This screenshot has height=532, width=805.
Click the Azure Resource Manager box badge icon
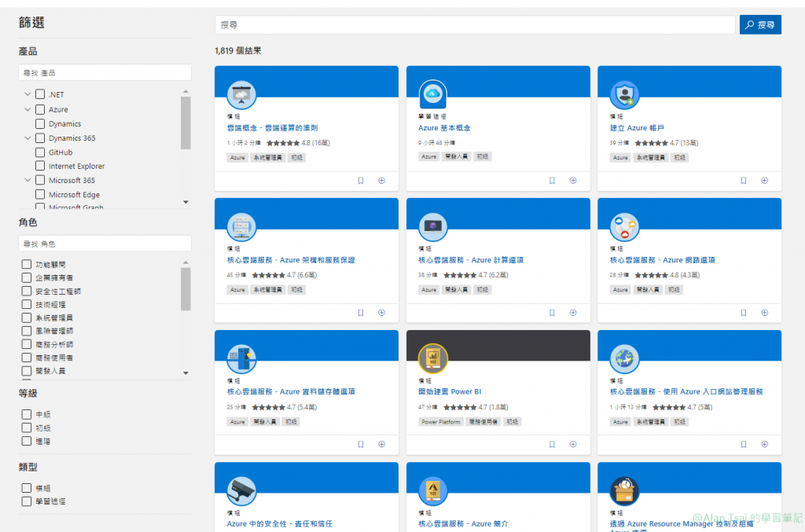(x=624, y=491)
